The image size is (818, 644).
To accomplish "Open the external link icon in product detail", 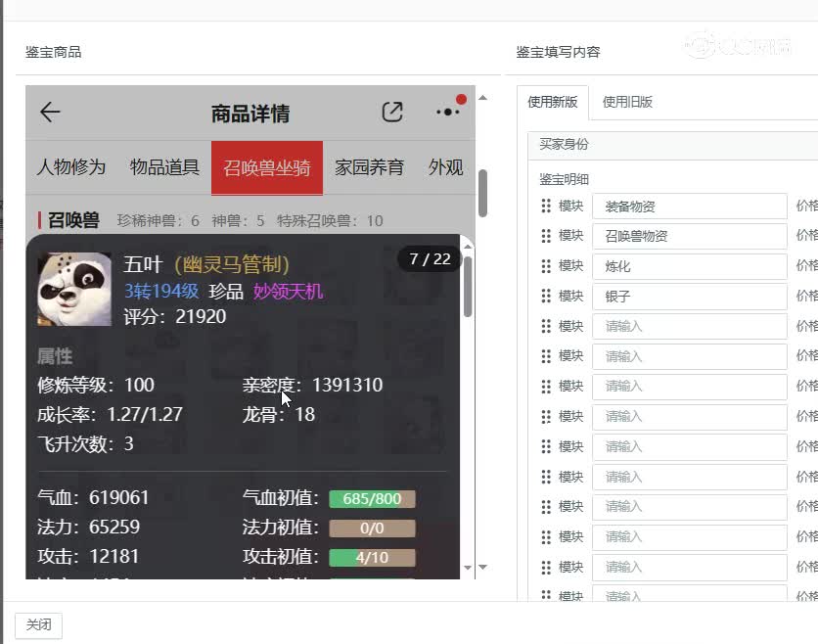I will [x=391, y=112].
